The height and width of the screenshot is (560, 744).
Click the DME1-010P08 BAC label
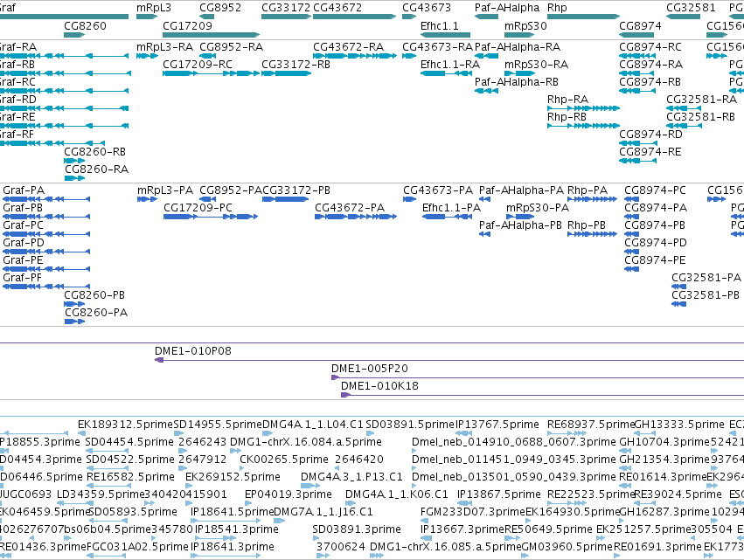pos(193,351)
